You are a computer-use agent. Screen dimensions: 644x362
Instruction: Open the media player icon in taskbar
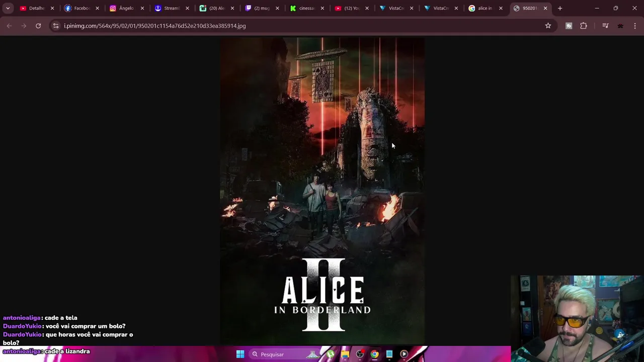[x=404, y=354]
